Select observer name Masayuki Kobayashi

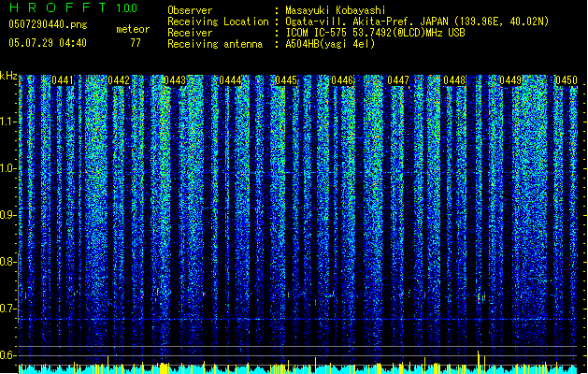coord(336,10)
